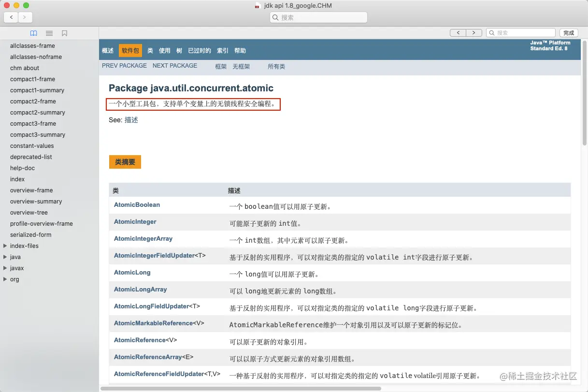This screenshot has height=392, width=588.
Task: Click inside the top search field
Action: [x=318, y=17]
